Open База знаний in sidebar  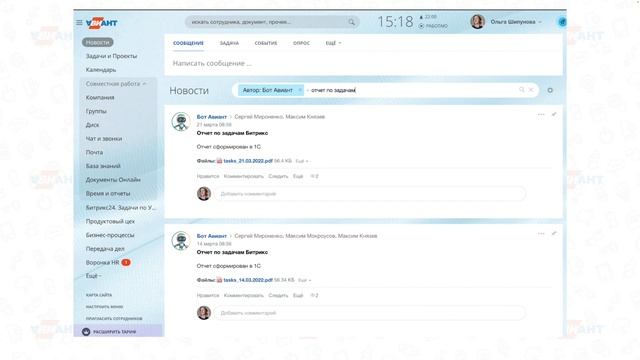[103, 166]
